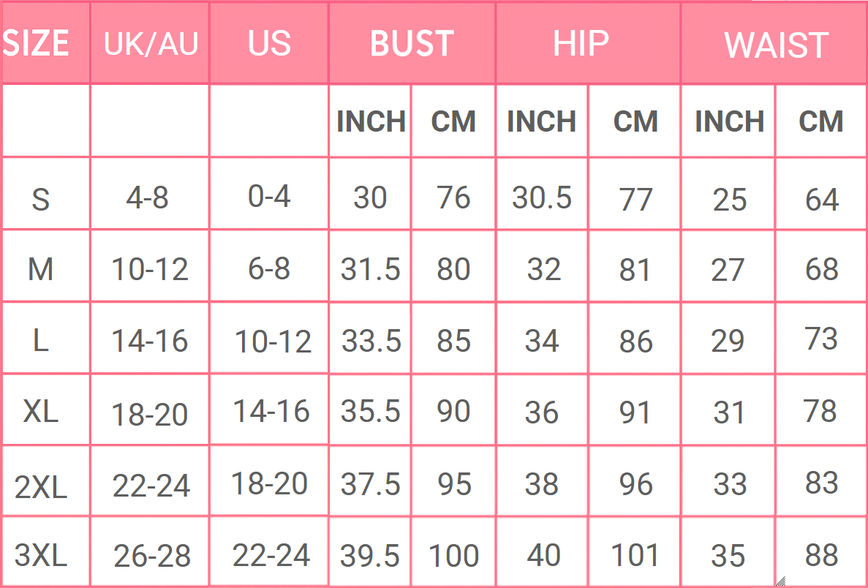Image resolution: width=868 pixels, height=588 pixels.
Task: Select waist cm value 64
Action: [x=821, y=199]
